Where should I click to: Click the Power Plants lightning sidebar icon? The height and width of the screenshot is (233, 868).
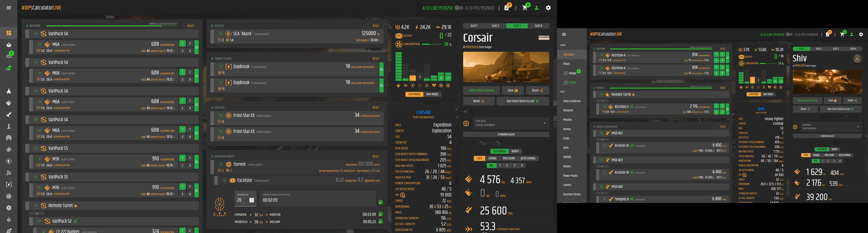(x=9, y=184)
